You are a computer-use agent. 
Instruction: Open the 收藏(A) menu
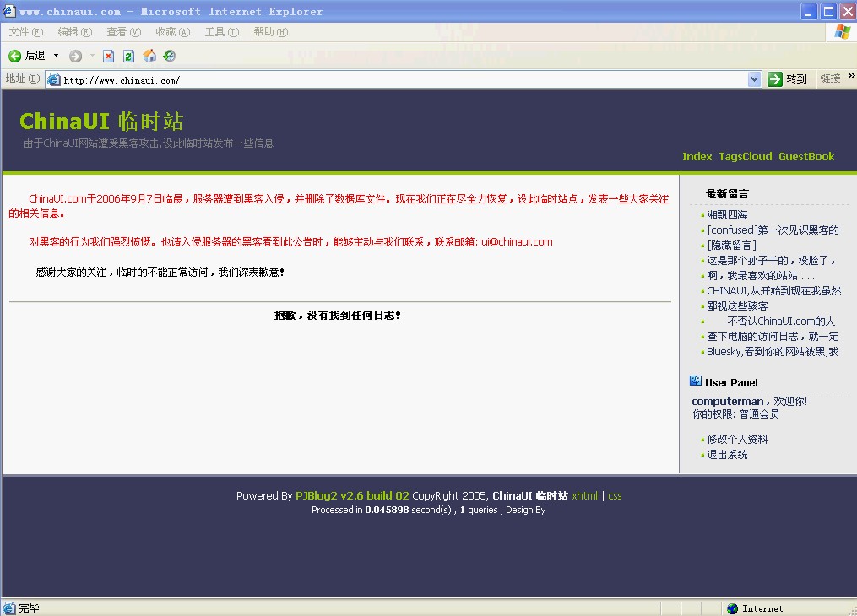coord(173,32)
